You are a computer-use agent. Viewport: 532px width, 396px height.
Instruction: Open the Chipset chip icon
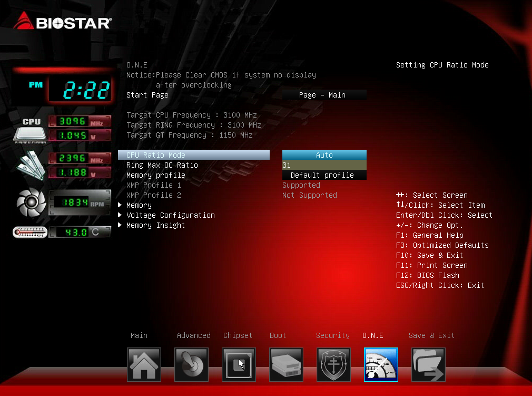(239, 364)
